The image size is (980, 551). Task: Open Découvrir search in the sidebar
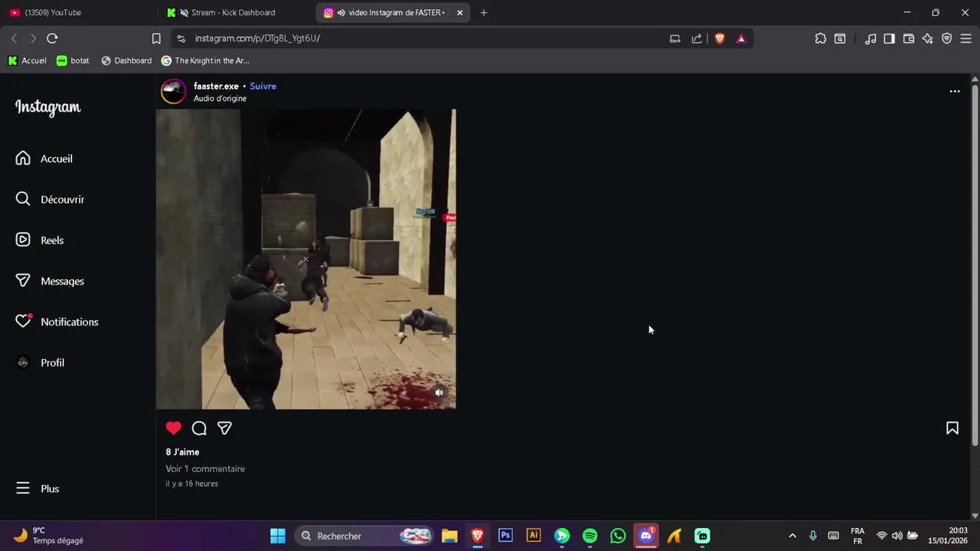50,199
